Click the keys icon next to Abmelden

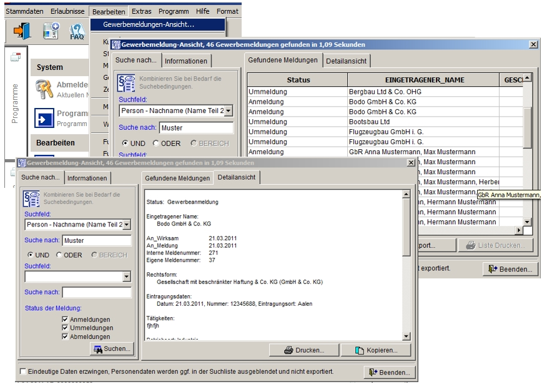point(44,89)
